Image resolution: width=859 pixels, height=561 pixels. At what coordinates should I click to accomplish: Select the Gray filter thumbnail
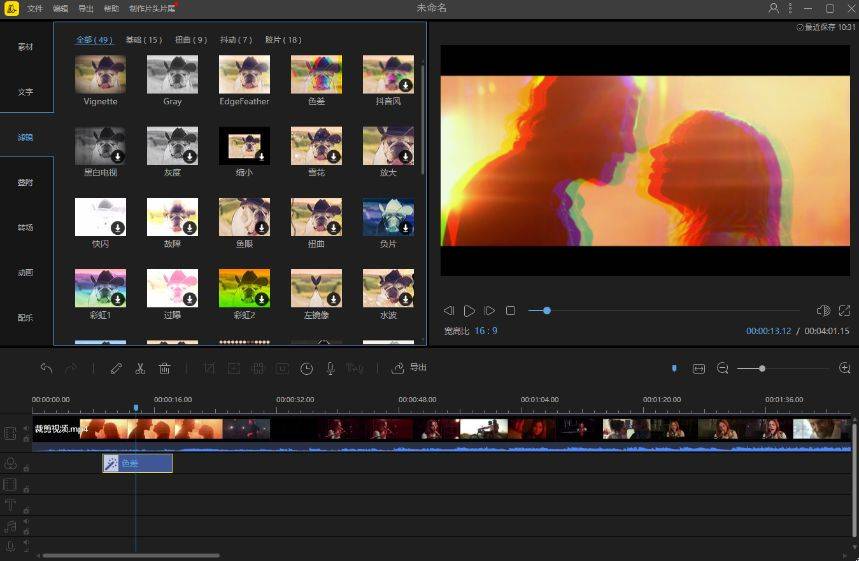tap(172, 74)
